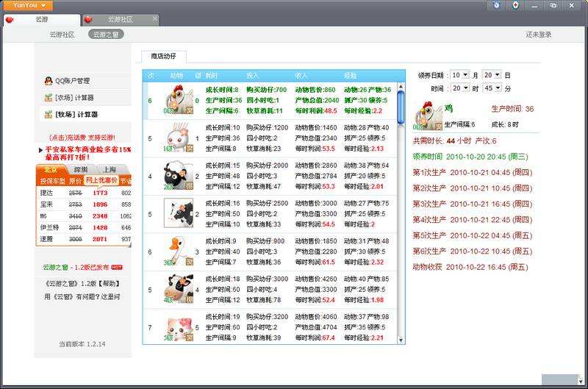Select the framed cow picture icon
Screen dimensions: 588x389
178,213
